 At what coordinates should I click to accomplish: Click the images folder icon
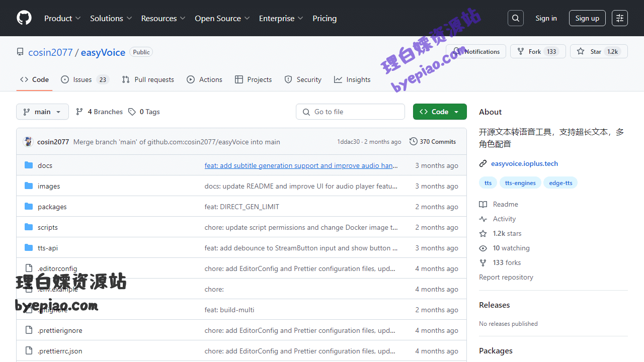[29, 186]
